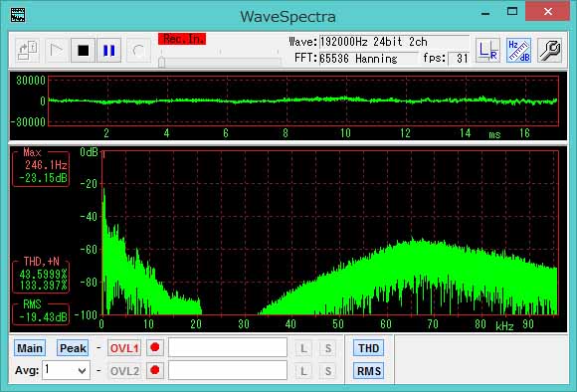The image size is (577, 392).
Task: Toggle the OVL1 overlay button
Action: point(124,348)
